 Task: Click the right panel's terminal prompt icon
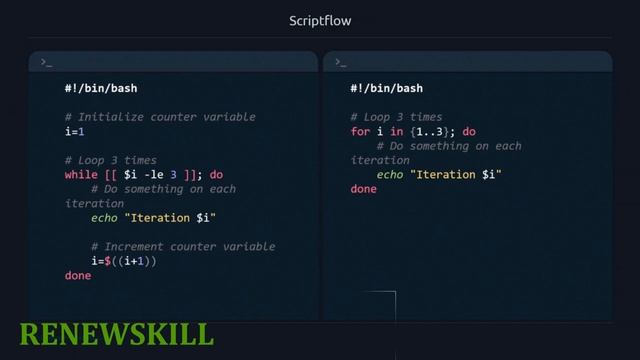pyautogui.click(x=340, y=62)
